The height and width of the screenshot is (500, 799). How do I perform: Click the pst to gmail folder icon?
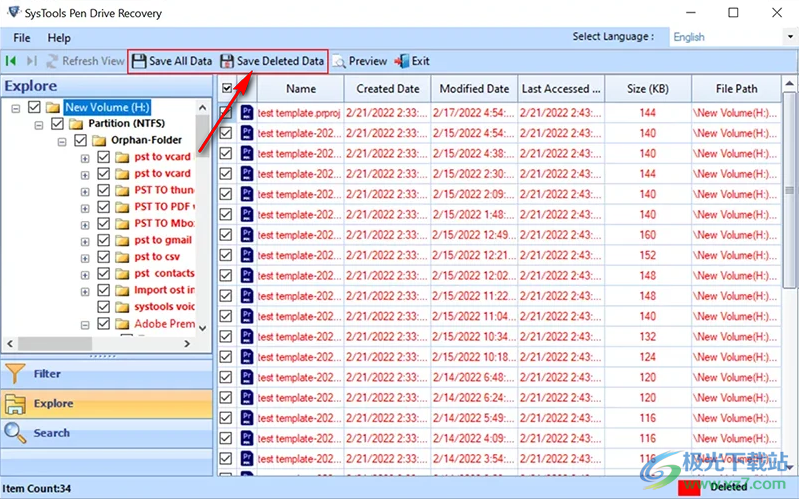[122, 240]
